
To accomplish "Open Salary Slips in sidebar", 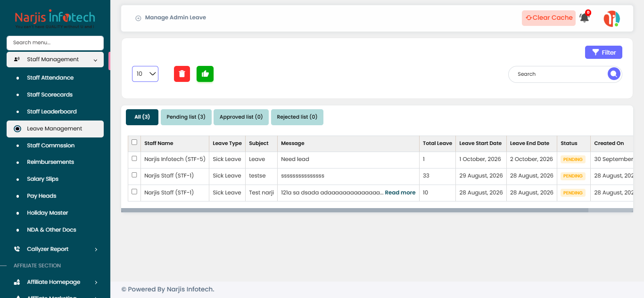I will (x=42, y=179).
